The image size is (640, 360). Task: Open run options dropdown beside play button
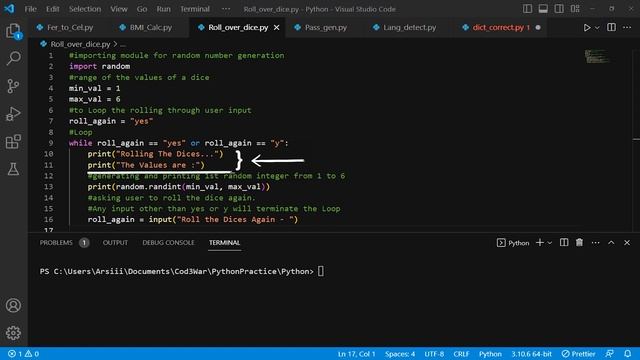tap(597, 27)
